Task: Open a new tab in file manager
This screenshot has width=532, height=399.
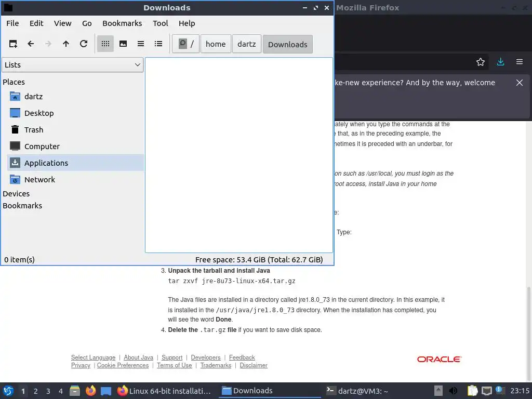Action: (x=13, y=44)
